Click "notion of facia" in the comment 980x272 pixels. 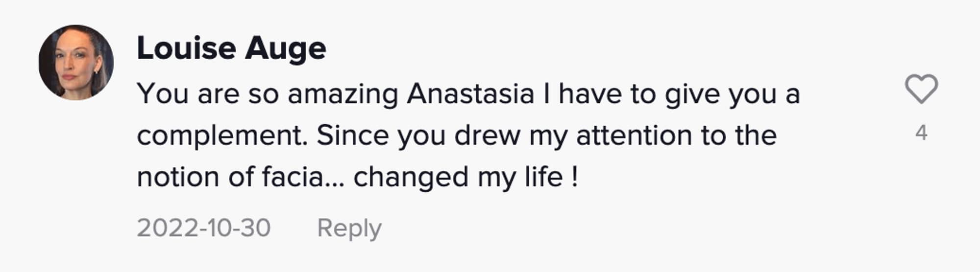pyautogui.click(x=229, y=177)
